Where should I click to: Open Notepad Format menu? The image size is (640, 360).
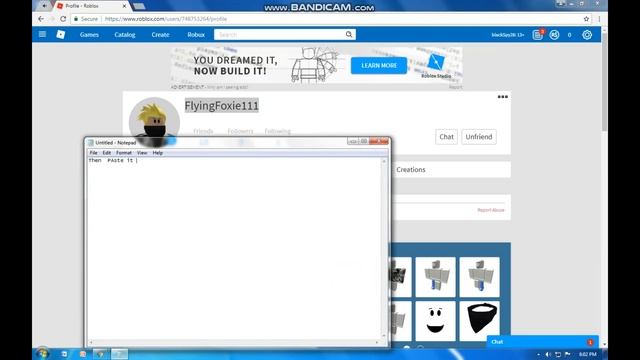tap(124, 153)
